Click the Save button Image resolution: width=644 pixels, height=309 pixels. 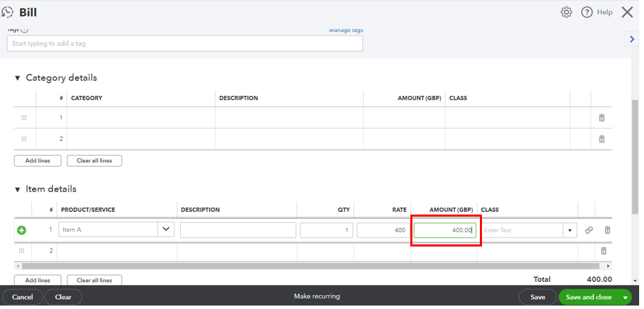(x=538, y=297)
